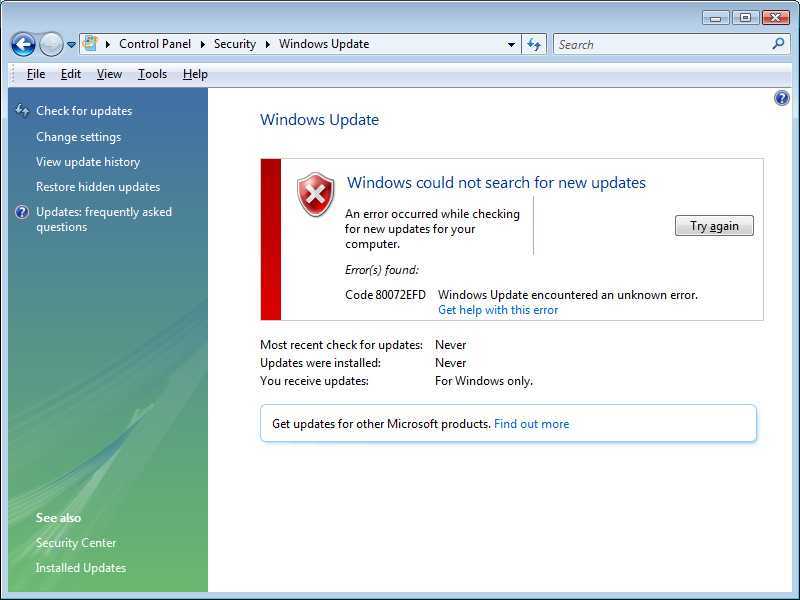Viewport: 800px width, 600px height.
Task: Go back using the blue Back arrow
Action: tap(23, 44)
